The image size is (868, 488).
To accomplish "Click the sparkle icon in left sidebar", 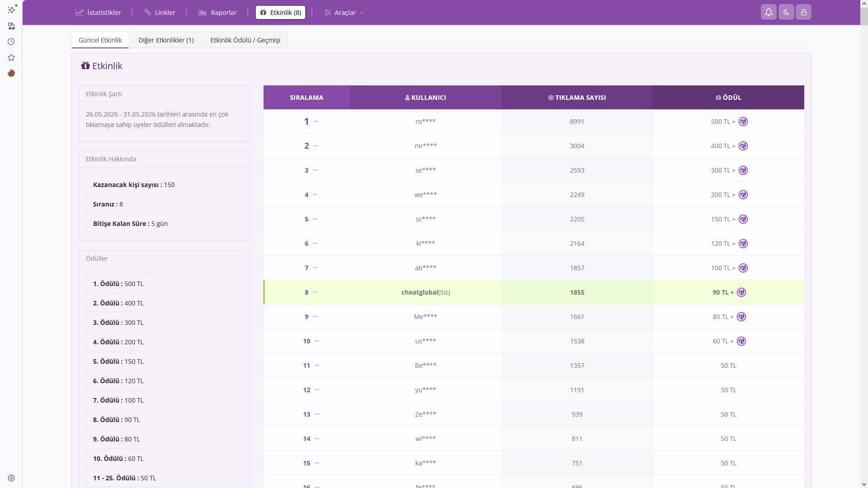I will tap(11, 9).
